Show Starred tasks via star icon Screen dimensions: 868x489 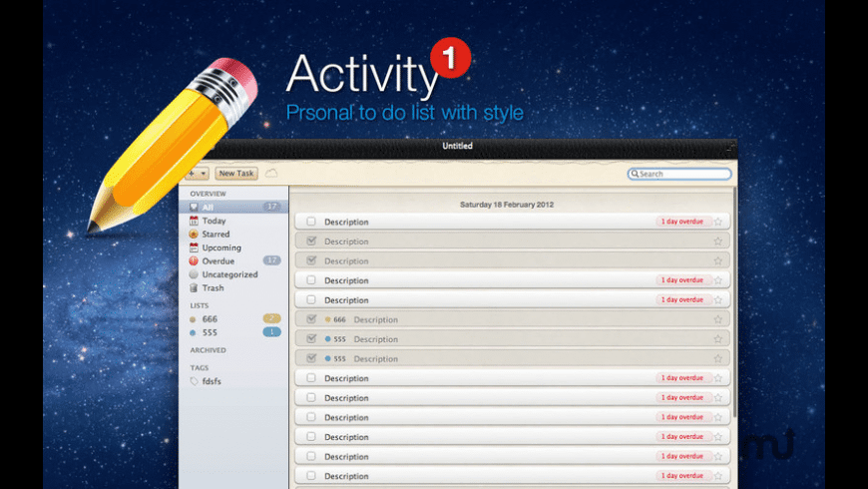point(194,234)
